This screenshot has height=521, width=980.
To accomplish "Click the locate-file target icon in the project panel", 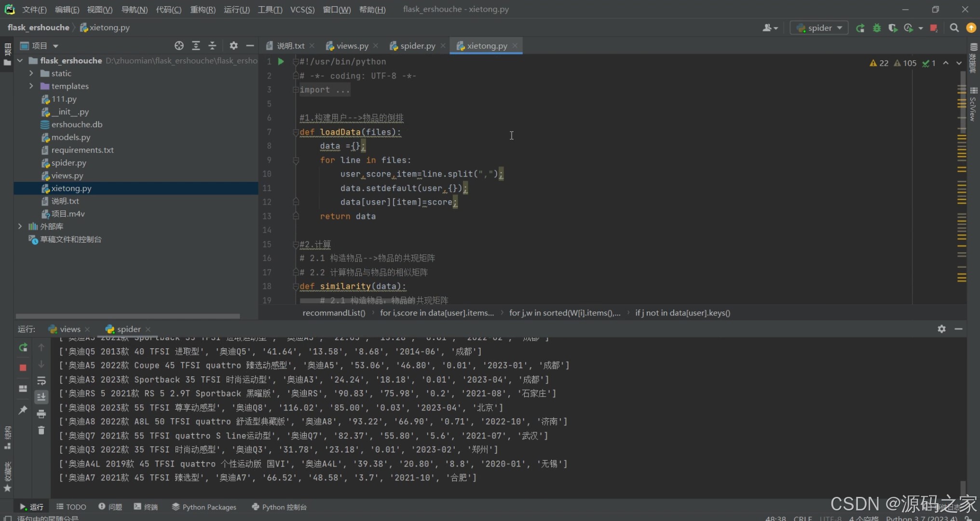I will 179,45.
